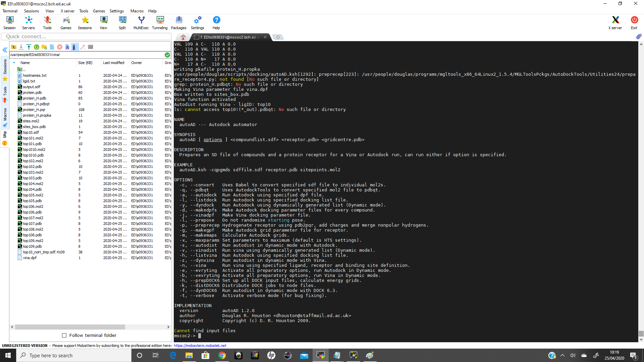Expand the Windows system tray hidden icons
644x362 pixels.
562,356
